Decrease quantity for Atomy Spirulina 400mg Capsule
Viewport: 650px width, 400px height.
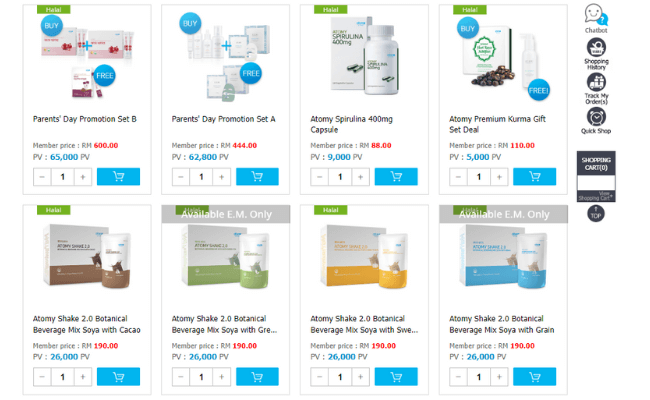click(x=319, y=177)
